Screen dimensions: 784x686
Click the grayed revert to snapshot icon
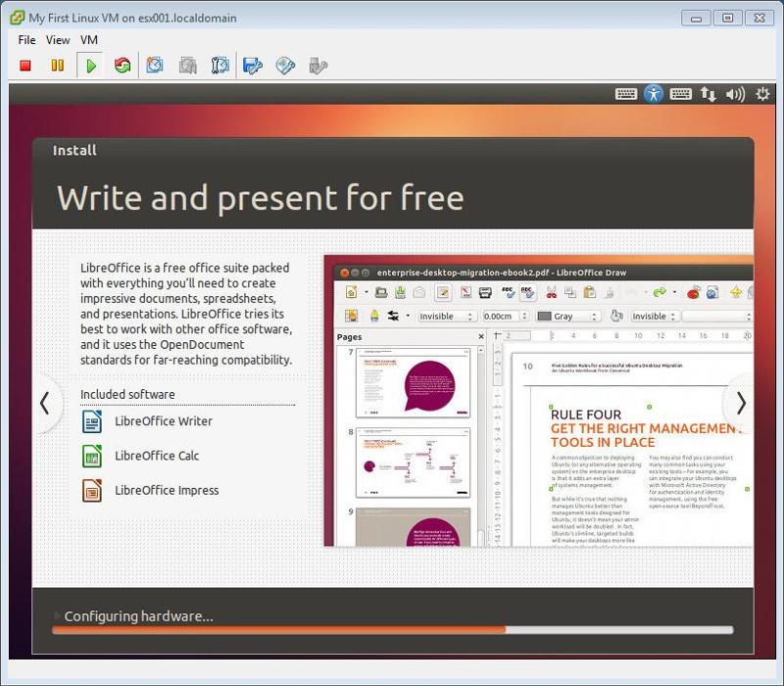click(x=187, y=65)
